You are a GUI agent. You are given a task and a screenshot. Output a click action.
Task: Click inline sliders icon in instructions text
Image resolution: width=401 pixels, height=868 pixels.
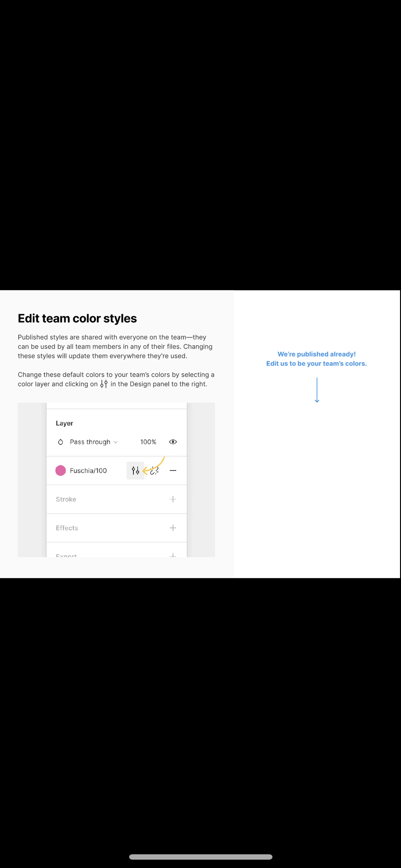(x=104, y=384)
